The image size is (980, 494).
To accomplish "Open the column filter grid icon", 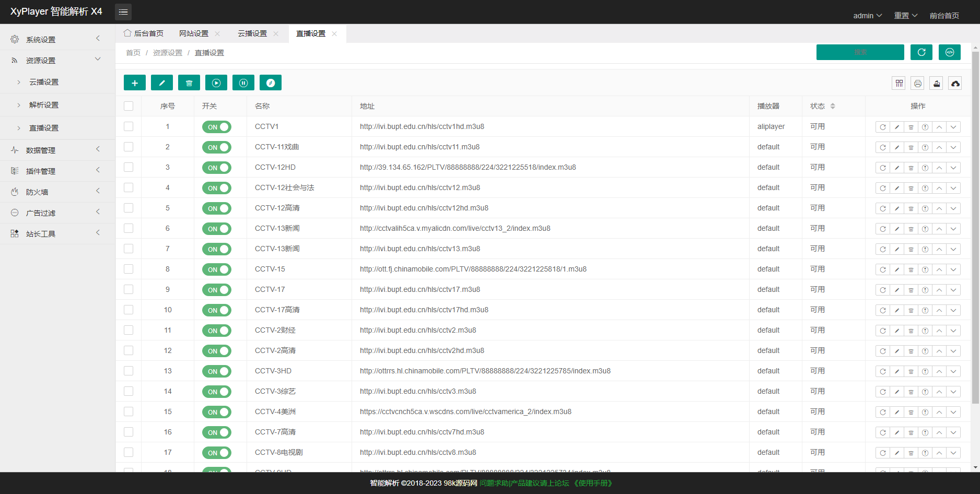I will pyautogui.click(x=899, y=84).
